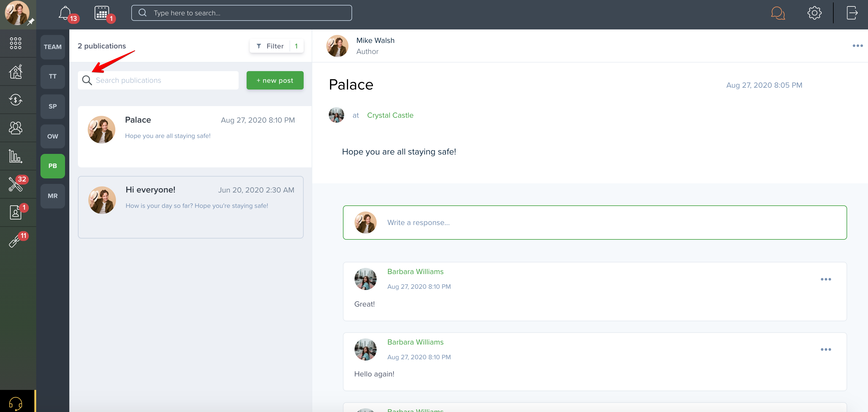Open the 'Hi everyone!' publication card
The image size is (868, 412).
191,207
